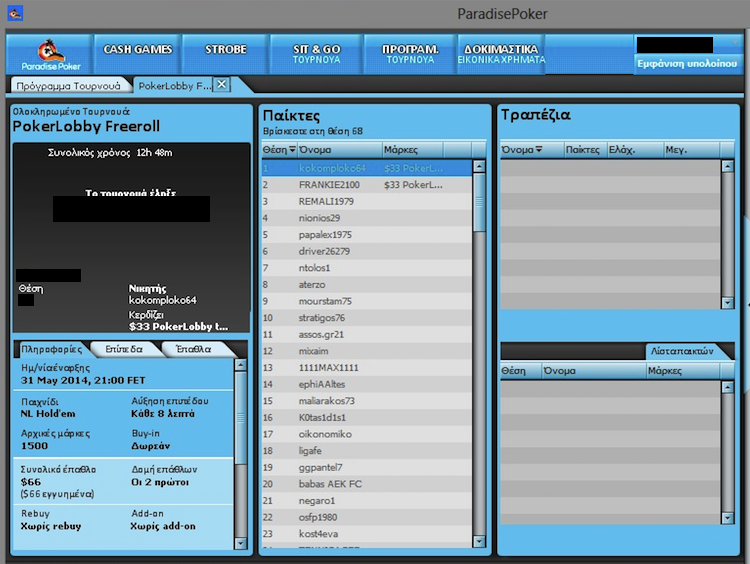
Task: Select player row stratigos76
Action: [366, 318]
